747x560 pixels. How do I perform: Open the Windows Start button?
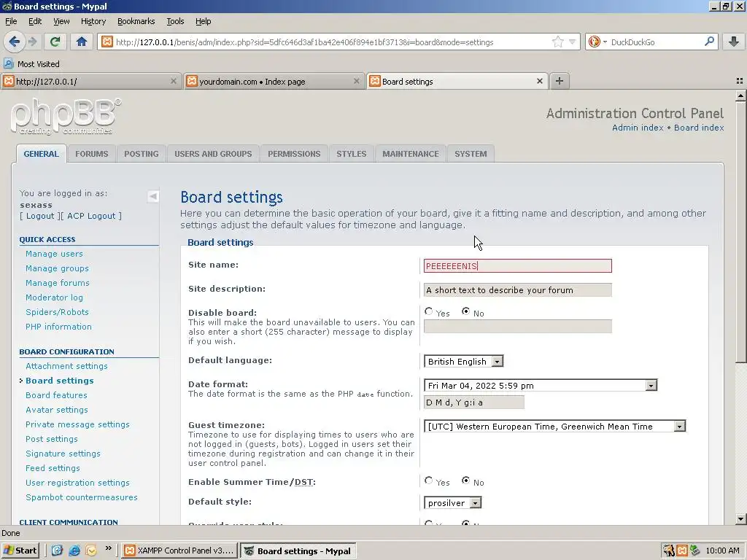point(20,551)
